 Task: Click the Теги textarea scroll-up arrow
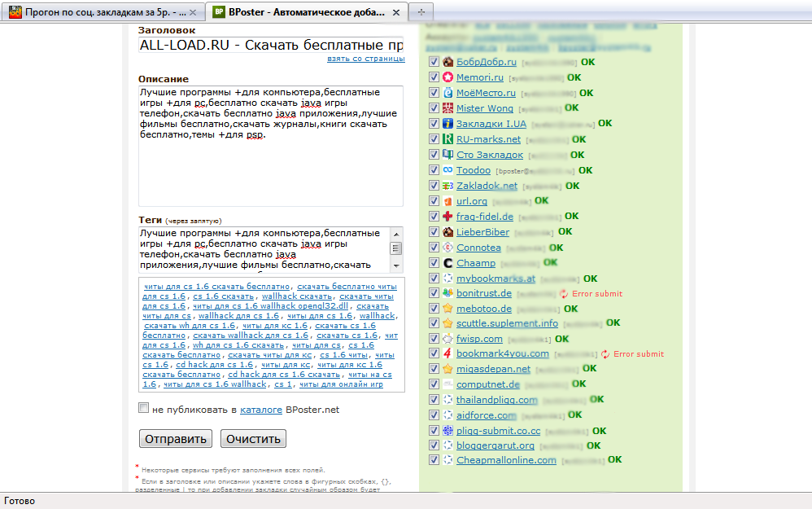tap(396, 235)
